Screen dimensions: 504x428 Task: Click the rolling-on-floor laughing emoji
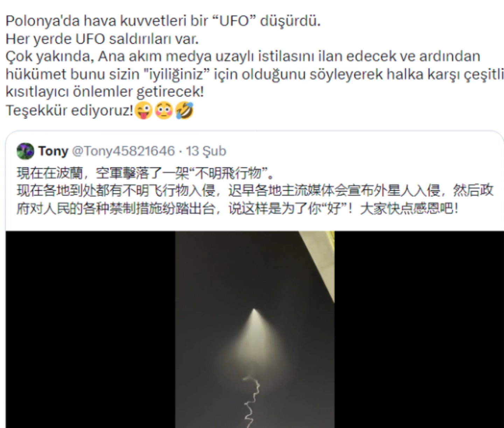[x=184, y=110]
